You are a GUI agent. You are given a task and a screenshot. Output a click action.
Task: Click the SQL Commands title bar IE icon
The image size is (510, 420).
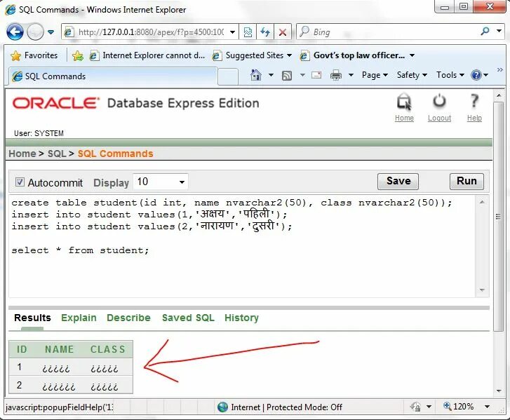pos(10,10)
